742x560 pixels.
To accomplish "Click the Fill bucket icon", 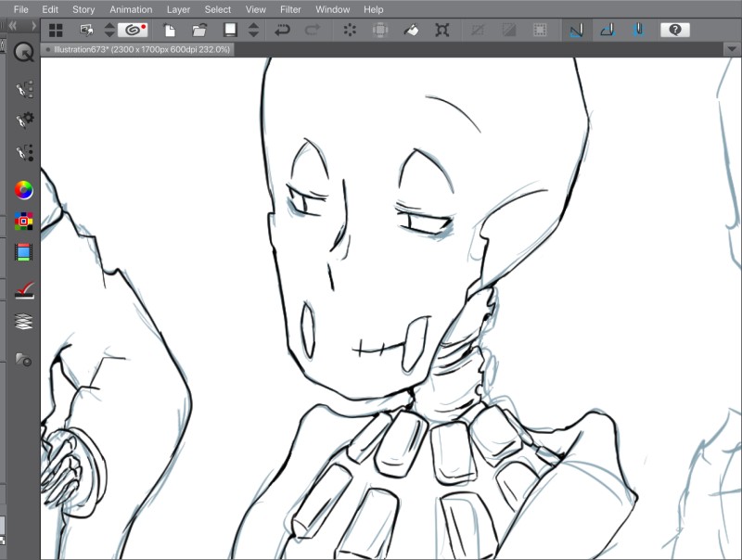I will pos(411,31).
